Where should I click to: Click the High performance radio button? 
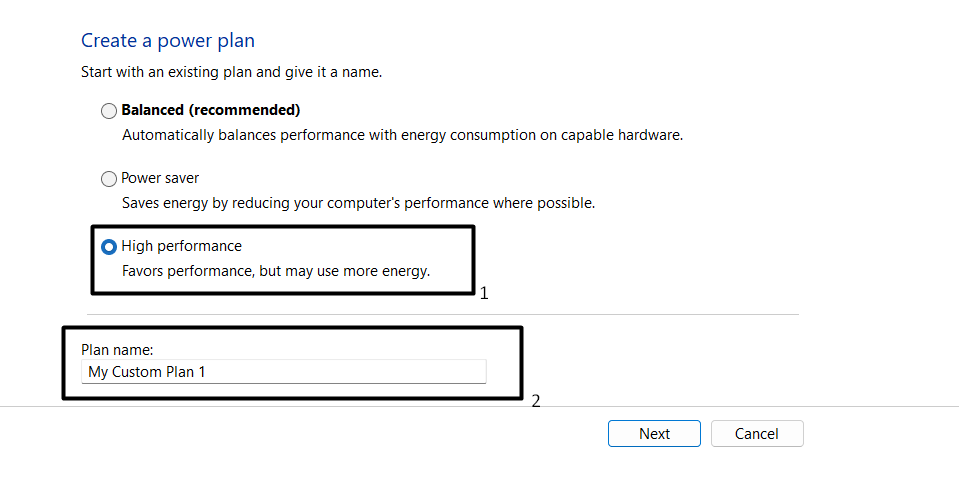coord(109,247)
